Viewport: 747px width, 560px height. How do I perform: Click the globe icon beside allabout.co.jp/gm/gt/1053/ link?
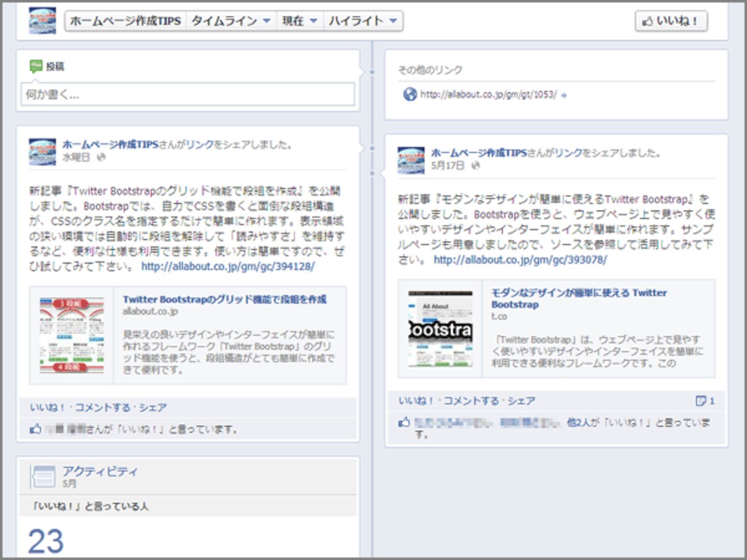tap(410, 95)
